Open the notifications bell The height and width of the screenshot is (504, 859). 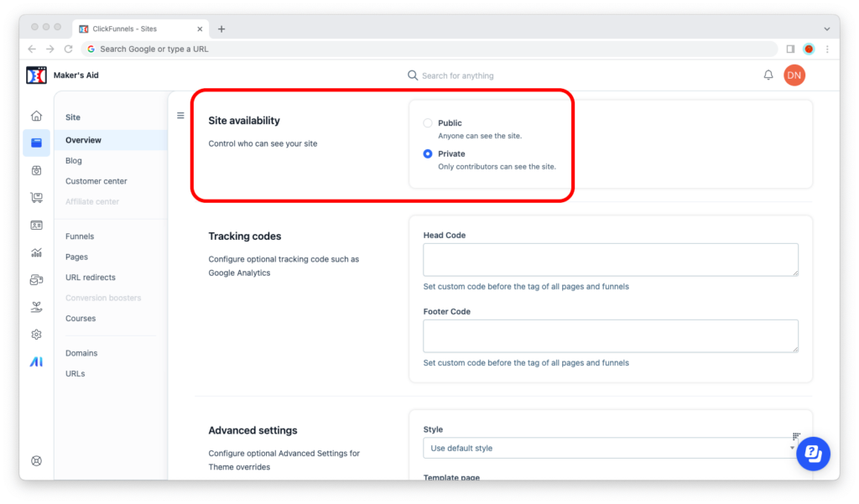click(x=768, y=75)
